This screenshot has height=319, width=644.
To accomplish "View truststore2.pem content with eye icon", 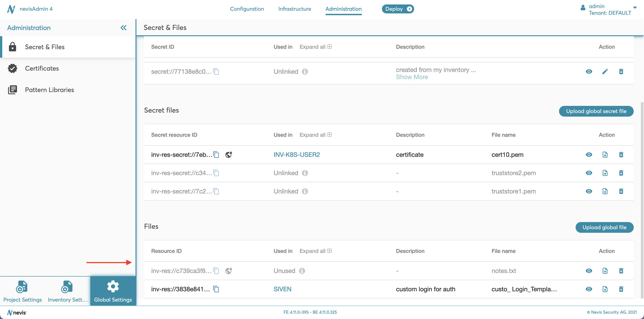I will coord(589,173).
